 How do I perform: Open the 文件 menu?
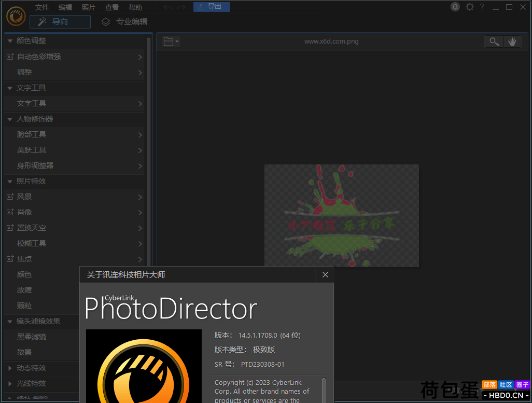click(42, 7)
